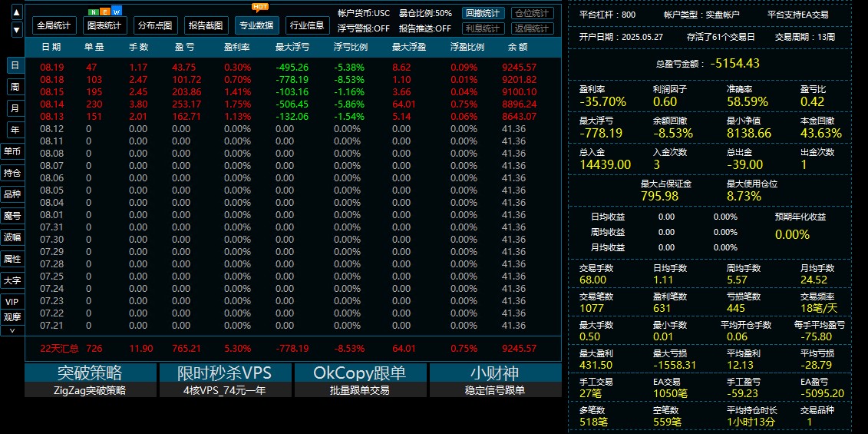Click the 盈利率 column header
This screenshot has width=868, height=434.
[x=237, y=47]
